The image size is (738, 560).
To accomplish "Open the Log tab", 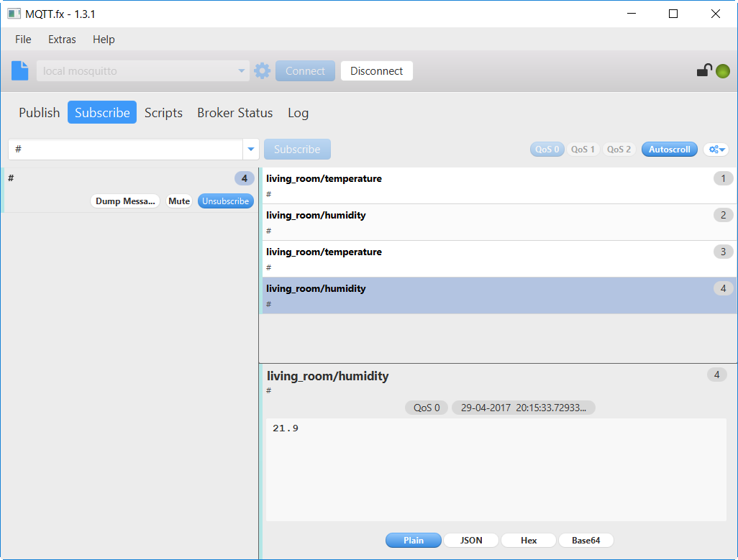I will (298, 113).
